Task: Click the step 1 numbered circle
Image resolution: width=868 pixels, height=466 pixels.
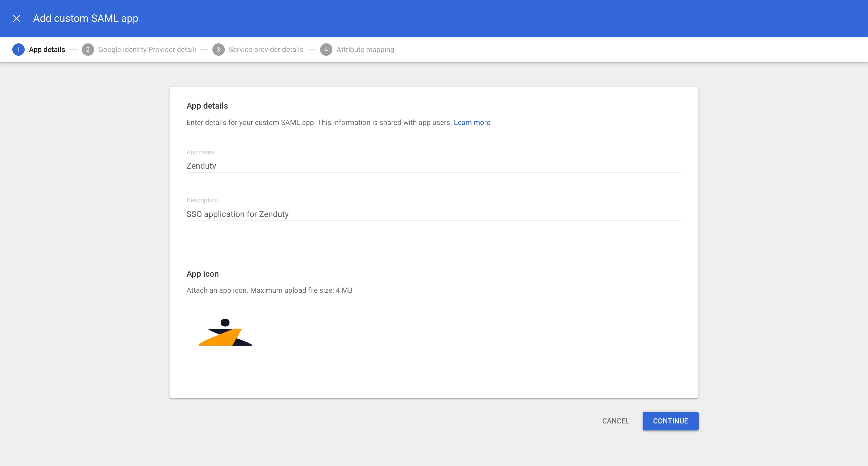Action: 18,50
